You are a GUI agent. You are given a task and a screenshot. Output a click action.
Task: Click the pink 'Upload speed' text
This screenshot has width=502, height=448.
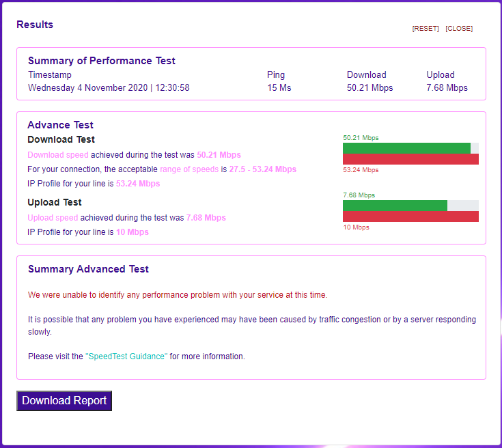pyautogui.click(x=53, y=218)
